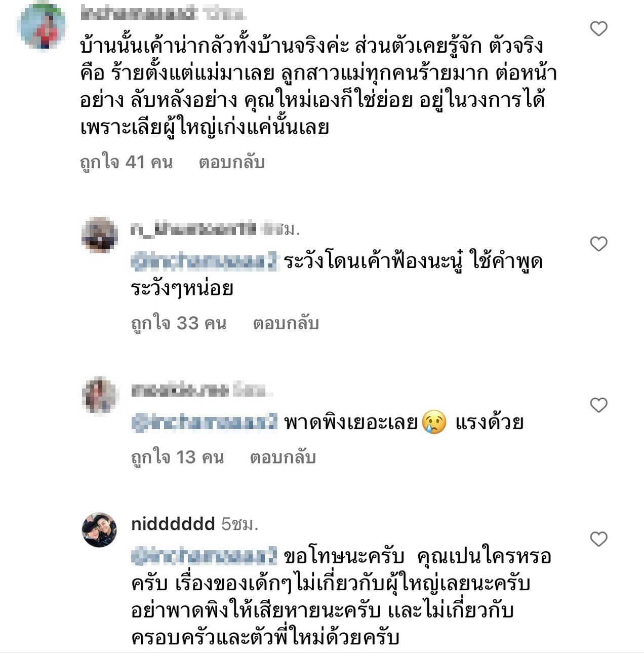
Task: Like the comment with crying emoji
Action: [598, 405]
